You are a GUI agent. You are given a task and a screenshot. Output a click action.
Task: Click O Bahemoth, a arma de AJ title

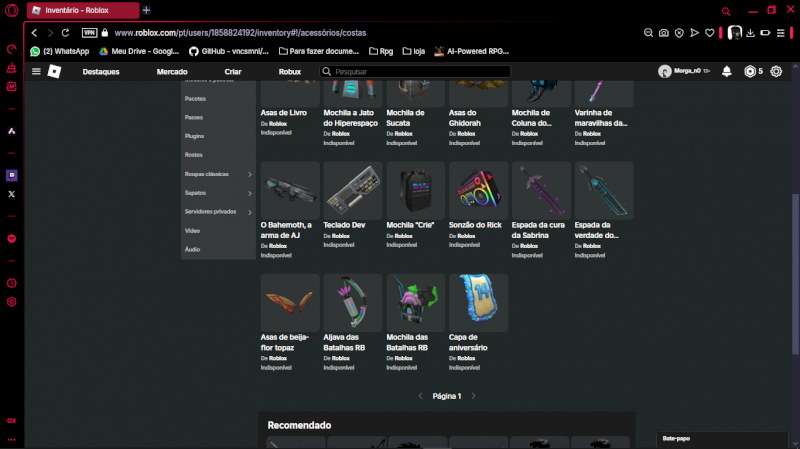click(286, 230)
